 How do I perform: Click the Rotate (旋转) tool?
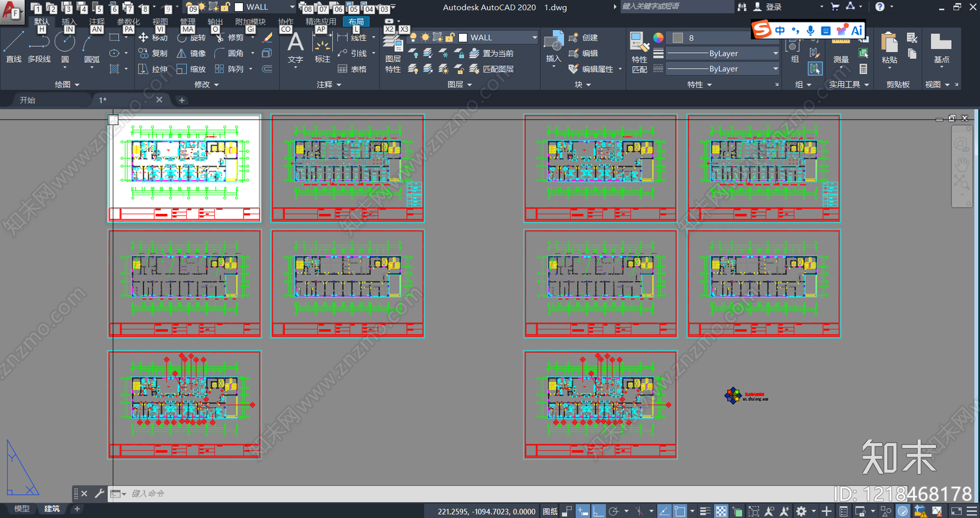pos(192,38)
